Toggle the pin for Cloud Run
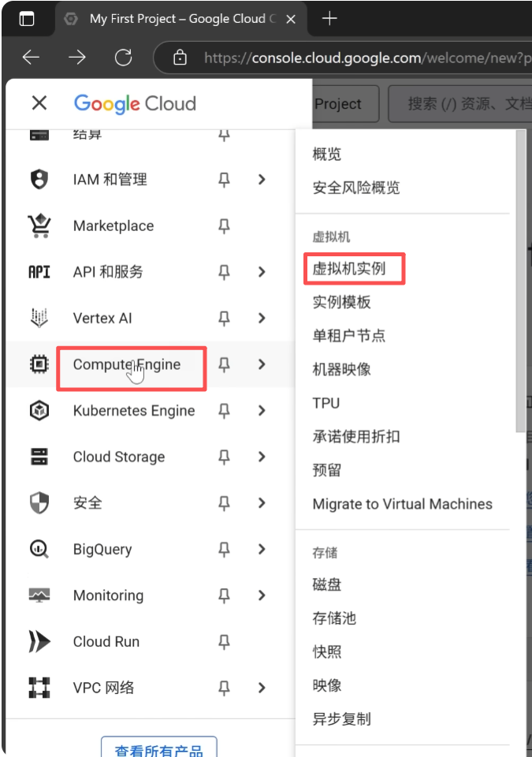 224,642
